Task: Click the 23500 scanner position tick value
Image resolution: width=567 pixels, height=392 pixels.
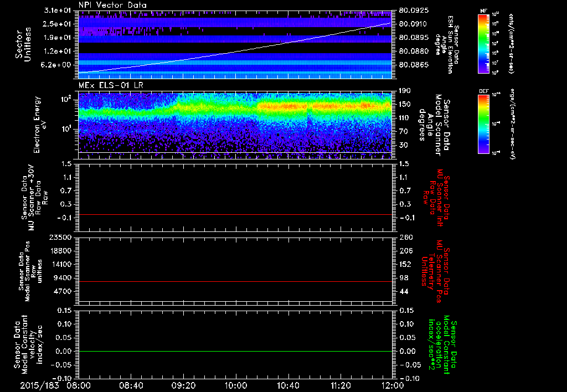Action: (60, 238)
